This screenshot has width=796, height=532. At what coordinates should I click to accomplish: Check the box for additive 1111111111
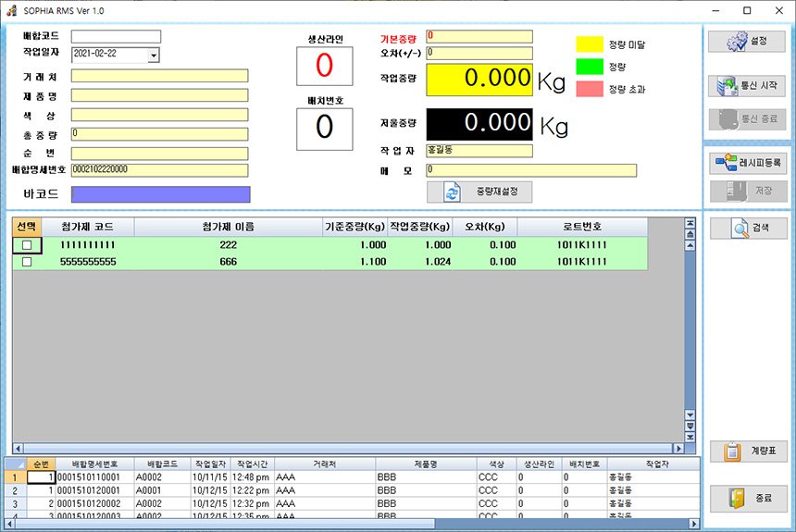(27, 245)
